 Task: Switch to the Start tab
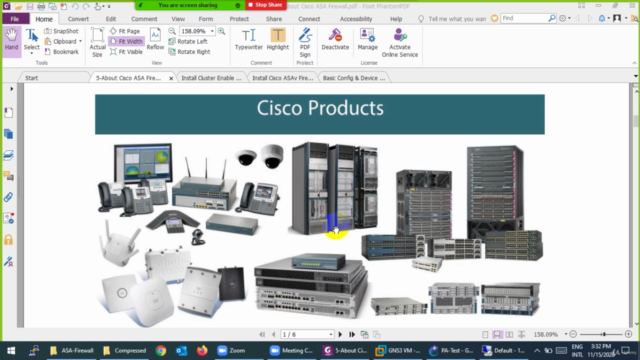(31, 78)
